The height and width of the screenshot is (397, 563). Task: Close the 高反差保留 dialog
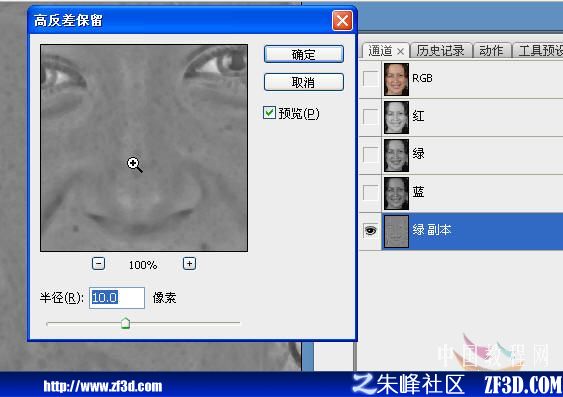(342, 20)
